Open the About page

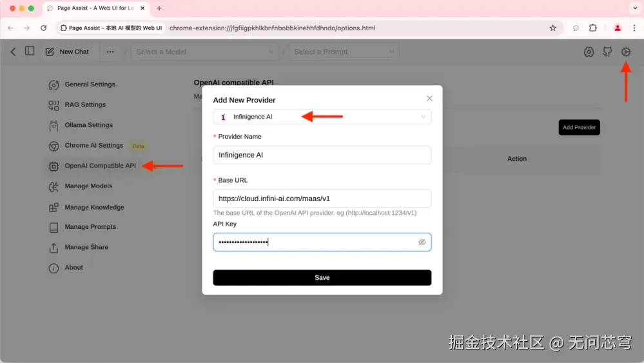tap(74, 268)
